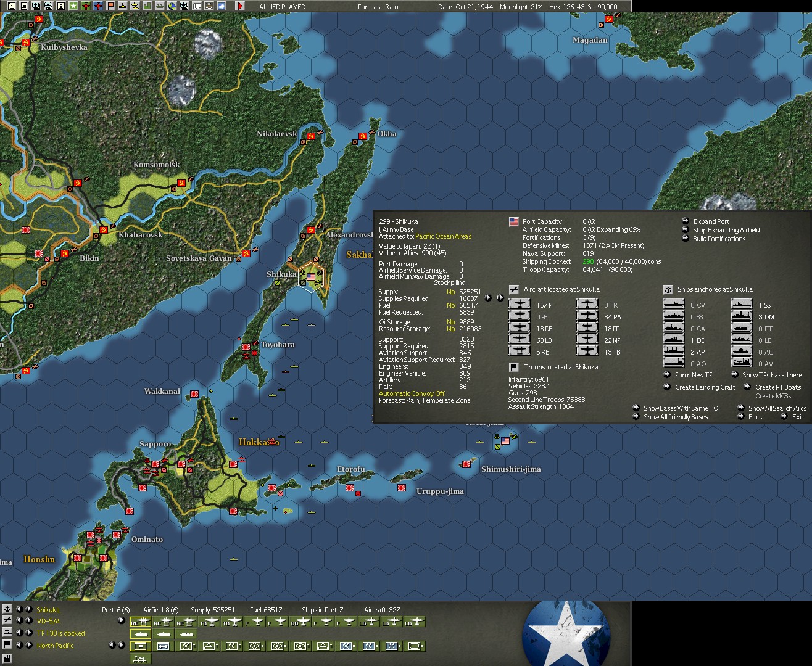The width and height of the screenshot is (812, 666).
Task: Select the anchor base row icon at bottom-left
Action: [x=7, y=609]
